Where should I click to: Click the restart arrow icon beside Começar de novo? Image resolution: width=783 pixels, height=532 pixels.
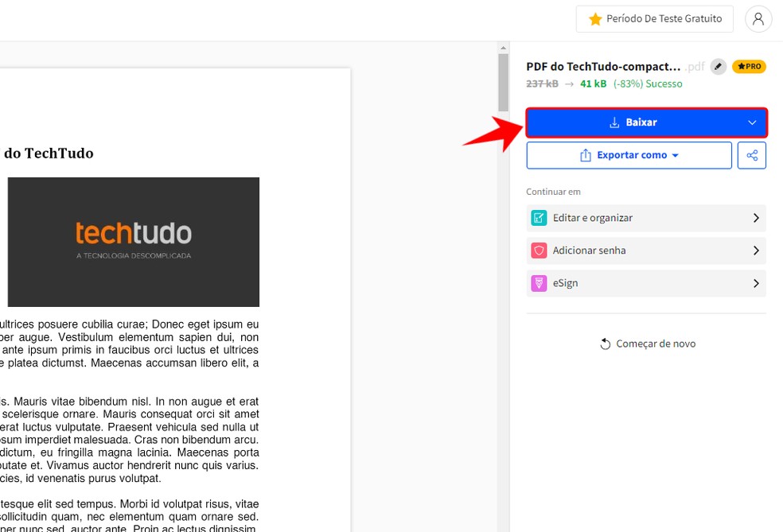[x=606, y=344]
